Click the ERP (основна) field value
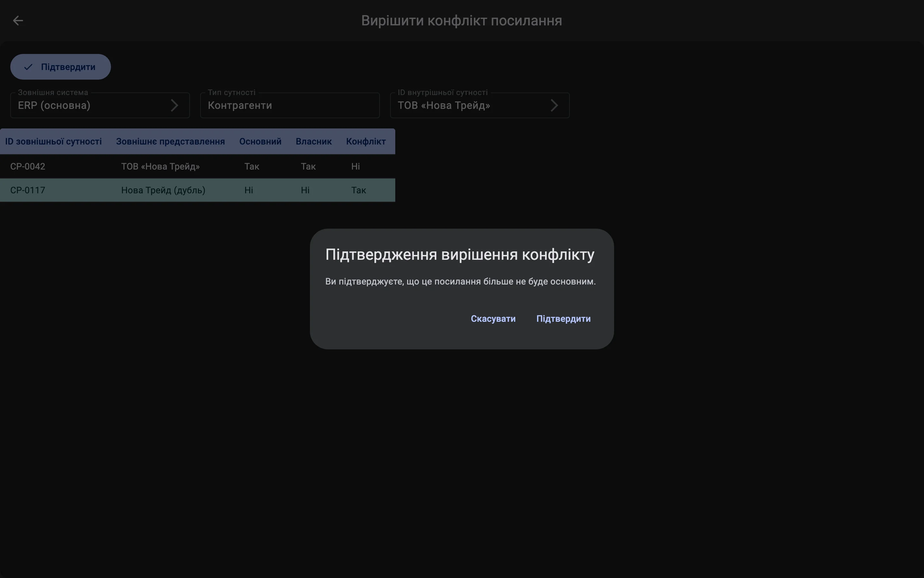The height and width of the screenshot is (578, 924). (54, 106)
